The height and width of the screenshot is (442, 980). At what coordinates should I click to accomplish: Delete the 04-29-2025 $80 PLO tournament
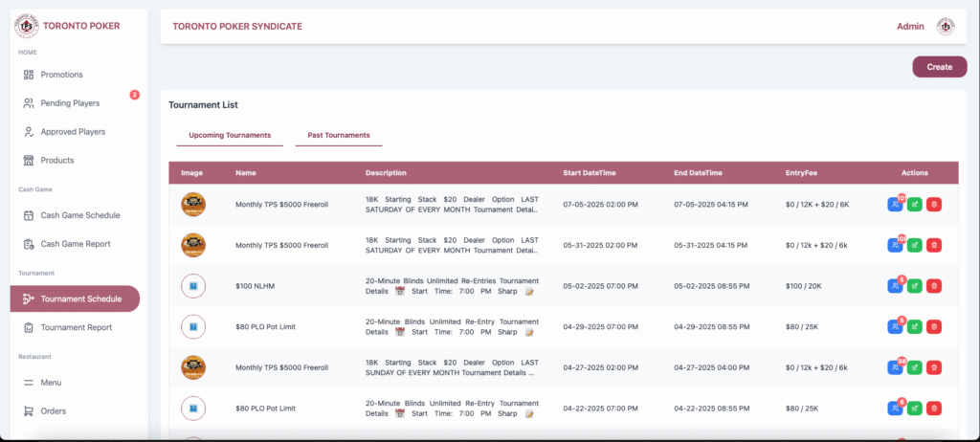tap(934, 326)
